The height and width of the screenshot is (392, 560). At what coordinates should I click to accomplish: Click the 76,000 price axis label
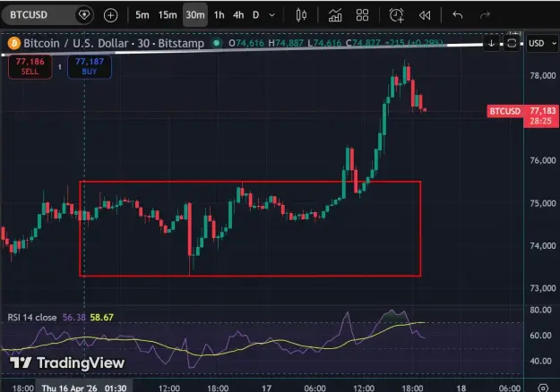coord(543,160)
